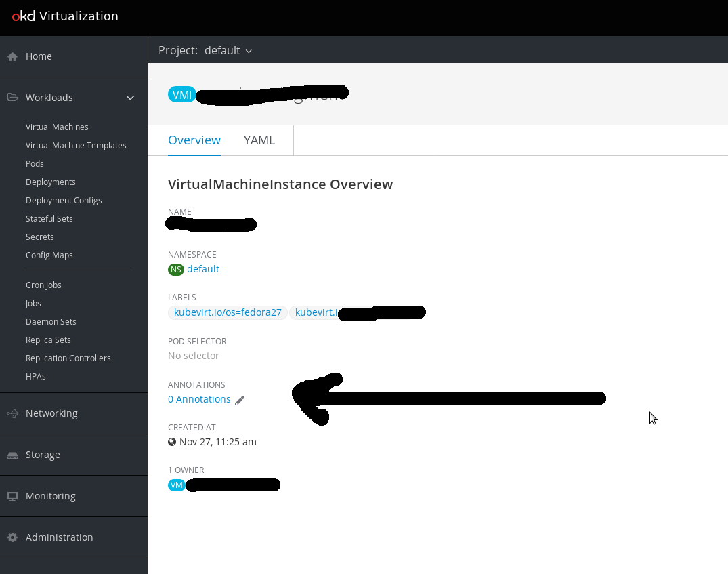Image resolution: width=728 pixels, height=574 pixels.
Task: Click the Monitoring screen icon
Action: (x=13, y=496)
